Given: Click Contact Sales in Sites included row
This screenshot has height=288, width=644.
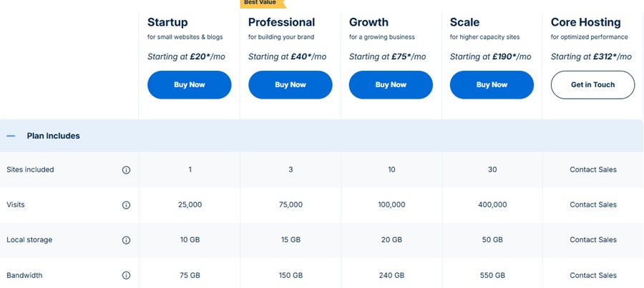Looking at the screenshot, I should [x=593, y=170].
